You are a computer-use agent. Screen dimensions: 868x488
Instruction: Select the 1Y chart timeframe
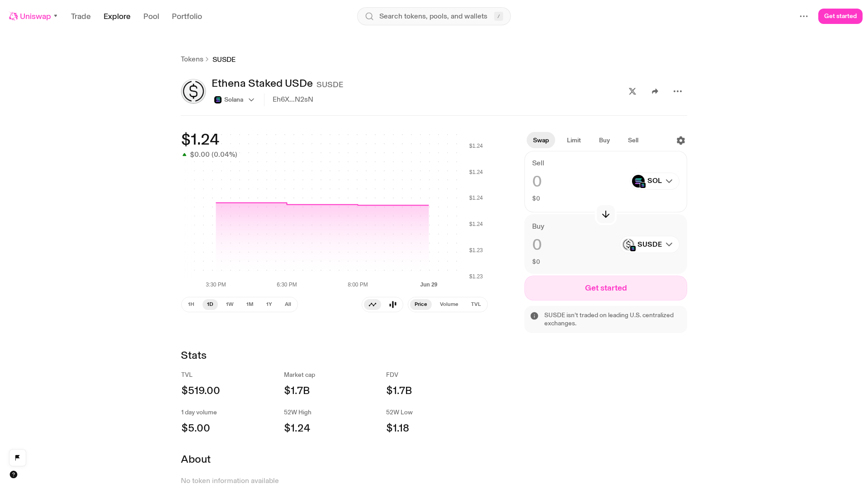[269, 305]
